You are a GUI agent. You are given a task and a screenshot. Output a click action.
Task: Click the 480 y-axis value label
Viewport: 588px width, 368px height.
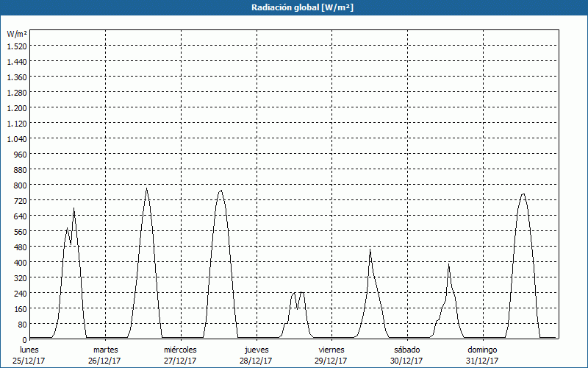point(19,247)
